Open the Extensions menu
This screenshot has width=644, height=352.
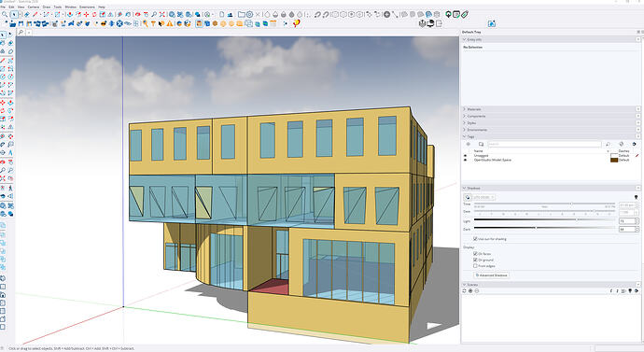(x=87, y=7)
